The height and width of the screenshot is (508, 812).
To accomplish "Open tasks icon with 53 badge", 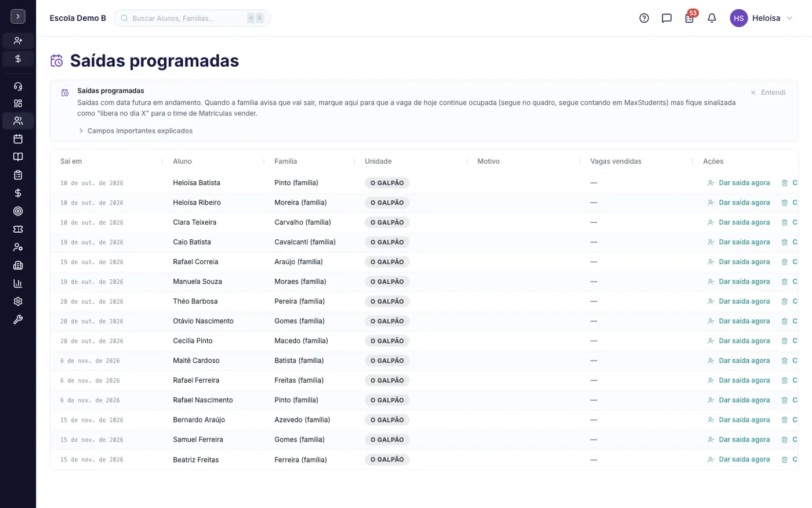I will pyautogui.click(x=689, y=18).
